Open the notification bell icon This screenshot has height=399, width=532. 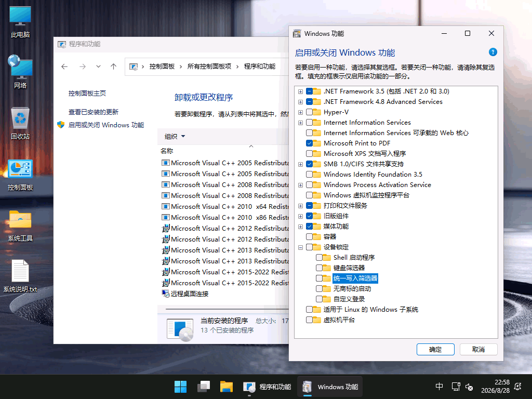(x=518, y=387)
